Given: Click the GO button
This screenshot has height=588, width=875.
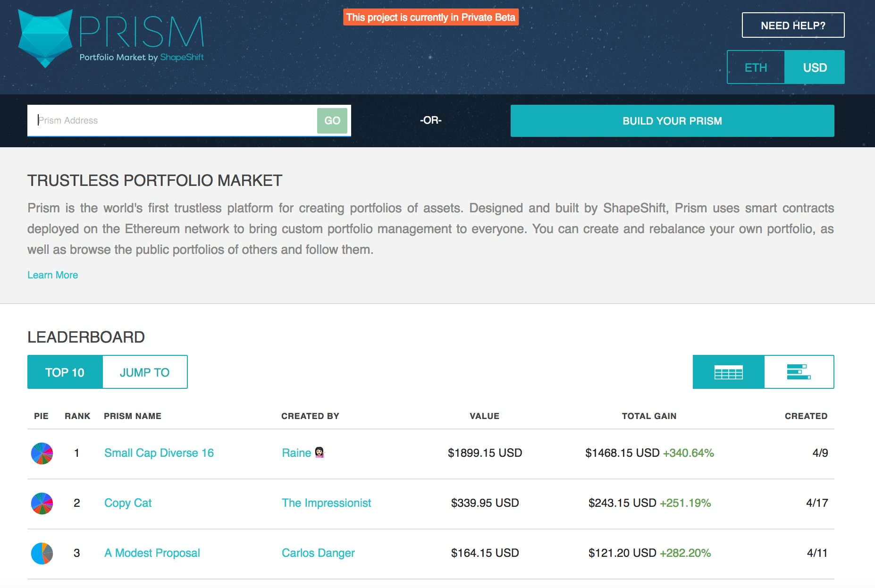Looking at the screenshot, I should click(332, 120).
